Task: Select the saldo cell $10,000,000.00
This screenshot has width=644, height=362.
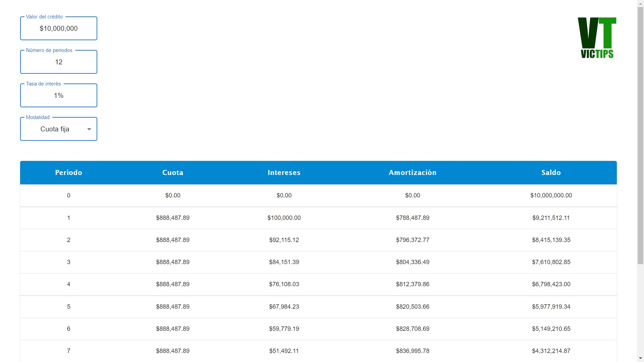Action: (x=551, y=195)
